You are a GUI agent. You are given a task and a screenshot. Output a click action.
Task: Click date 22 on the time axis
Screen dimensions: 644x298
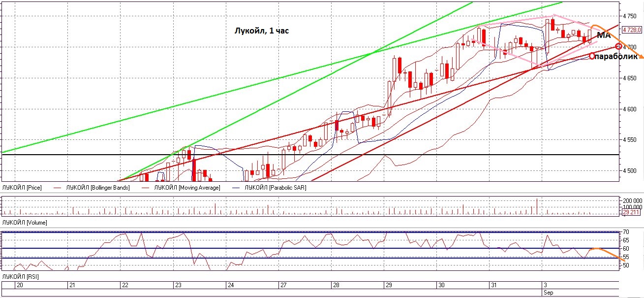[x=125, y=285]
